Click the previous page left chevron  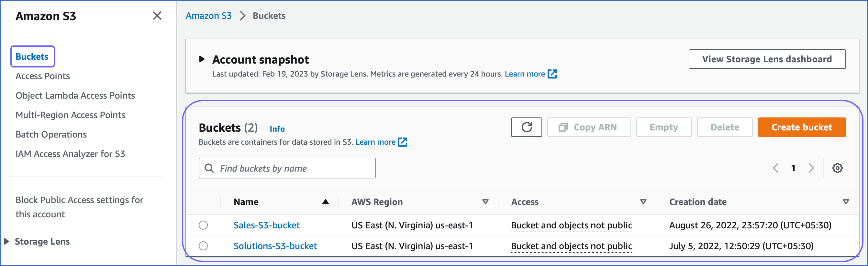click(776, 168)
